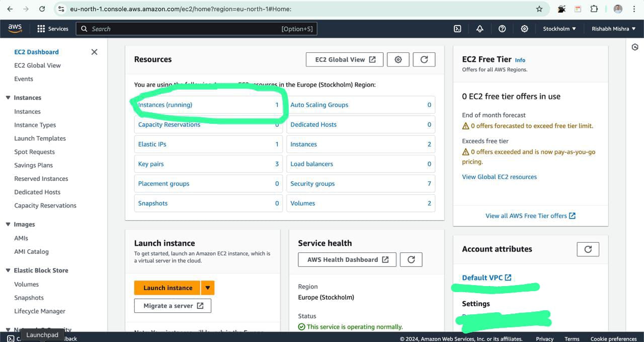Open the help question mark menu
644x342 pixels.
click(x=502, y=29)
